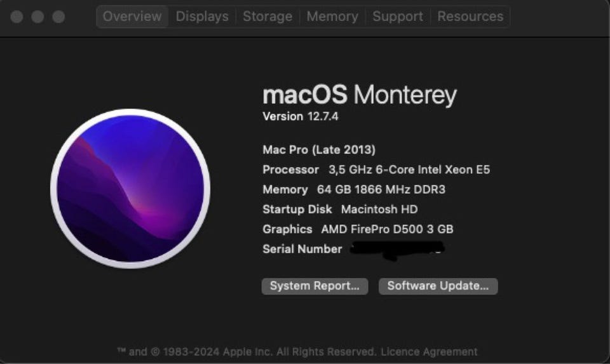The image size is (610, 364).
Task: Select the Storage tab
Action: click(268, 17)
